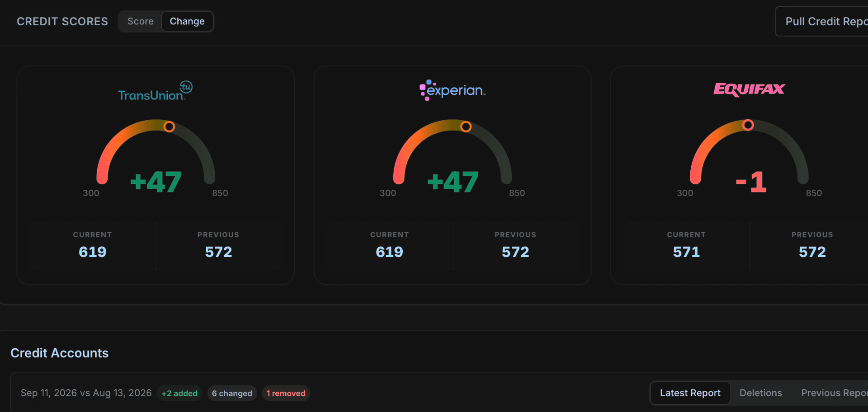Click the CREDIT SCORES heading
The height and width of the screenshot is (412, 868).
[62, 21]
